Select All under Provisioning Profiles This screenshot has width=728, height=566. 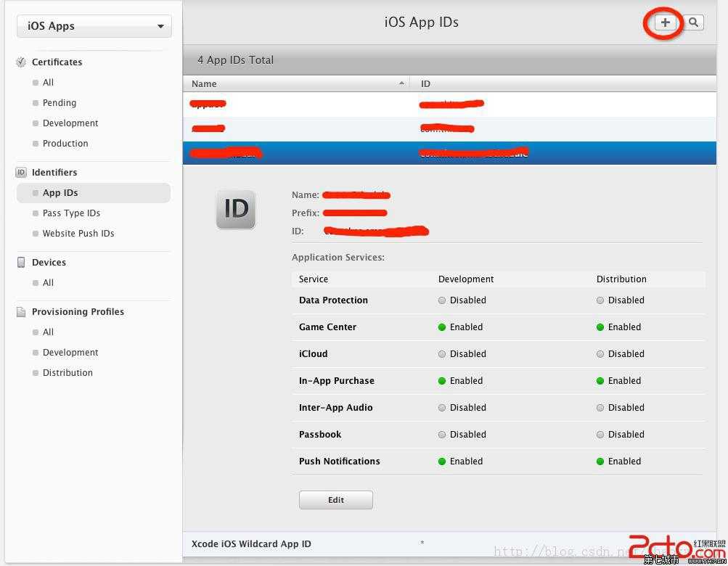(48, 332)
